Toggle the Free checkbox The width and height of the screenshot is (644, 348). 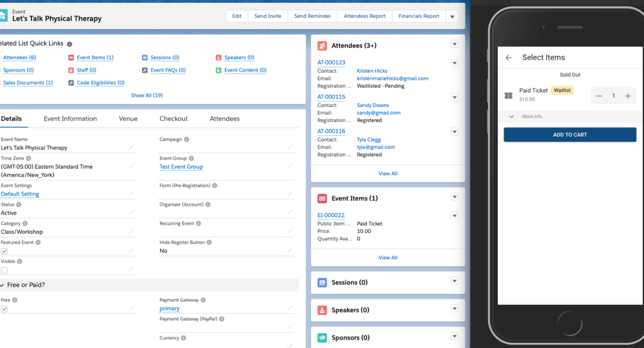[4, 309]
